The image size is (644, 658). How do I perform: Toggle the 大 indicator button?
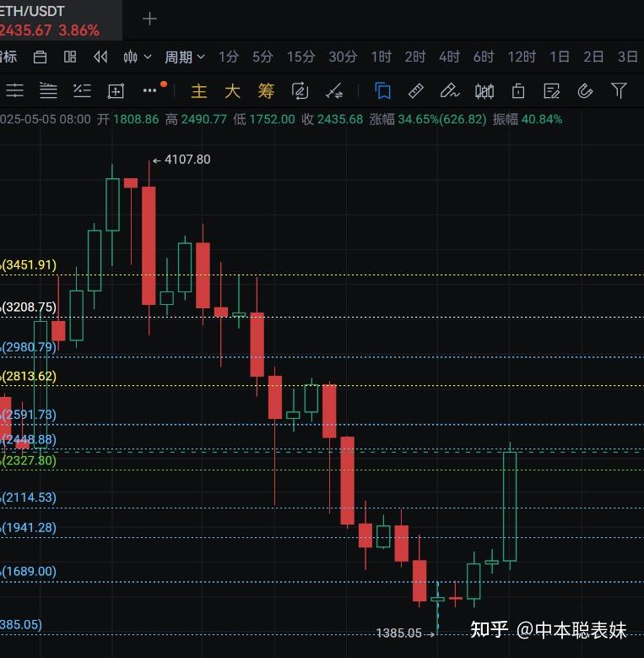pyautogui.click(x=232, y=91)
